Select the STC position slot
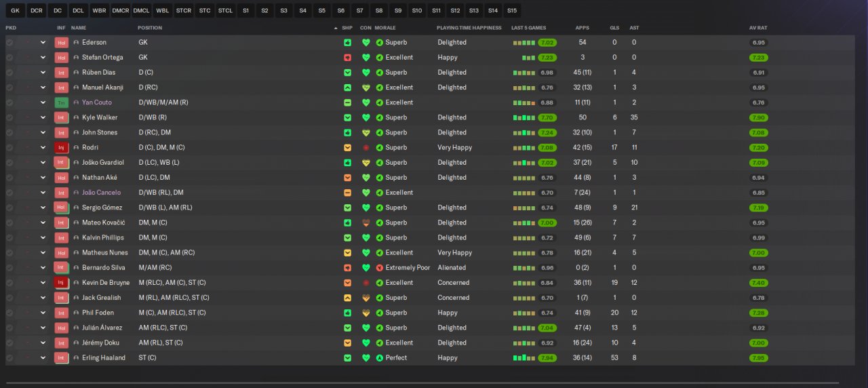 (204, 11)
